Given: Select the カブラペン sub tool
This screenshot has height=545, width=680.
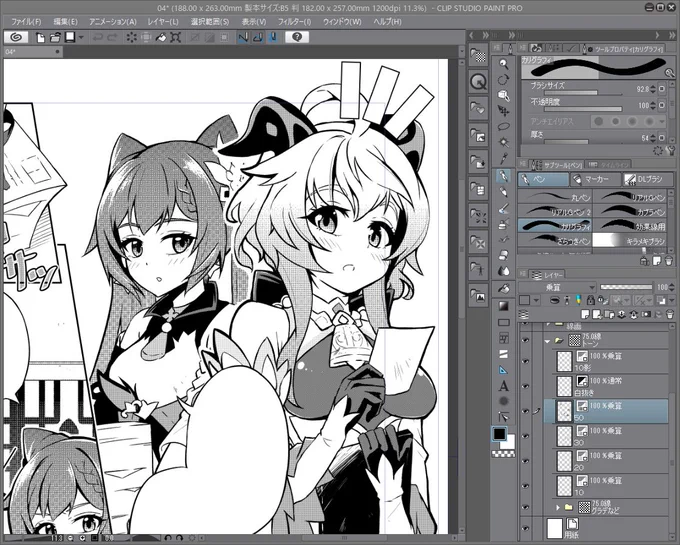Looking at the screenshot, I should (x=630, y=211).
